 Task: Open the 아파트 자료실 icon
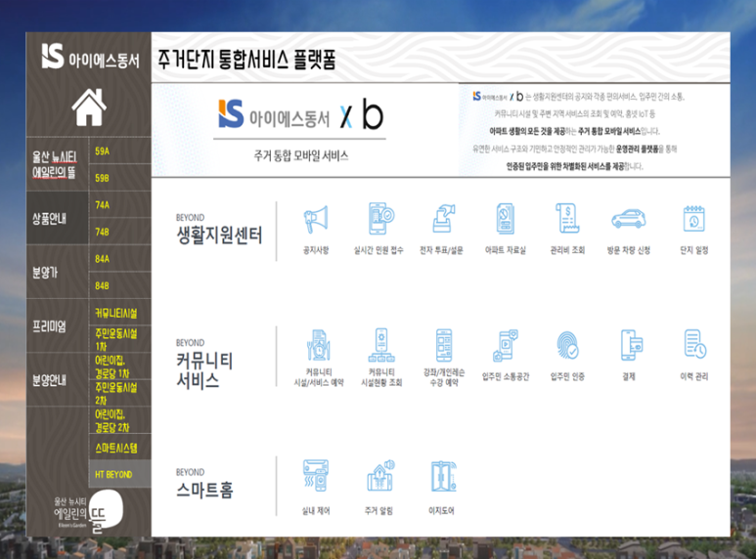tap(506, 219)
